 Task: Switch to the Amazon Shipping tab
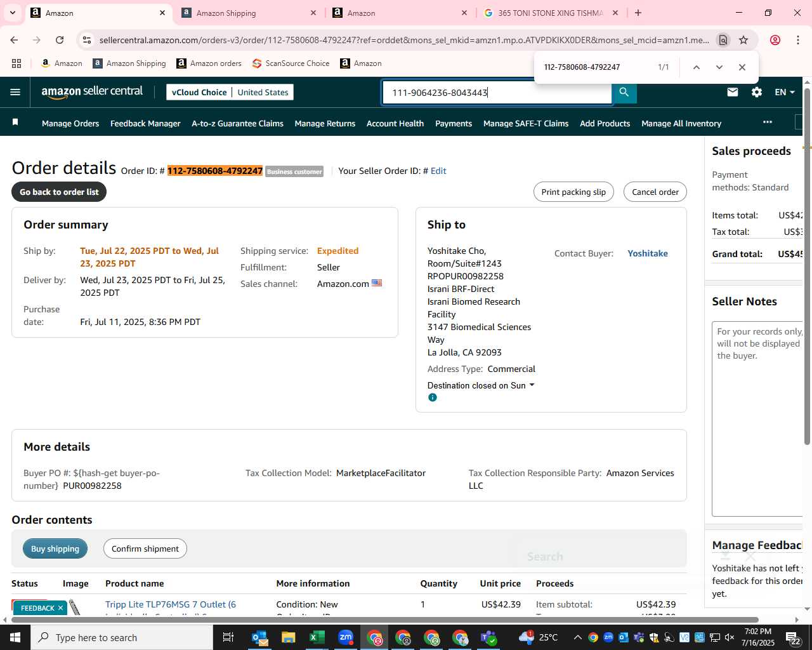(249, 13)
